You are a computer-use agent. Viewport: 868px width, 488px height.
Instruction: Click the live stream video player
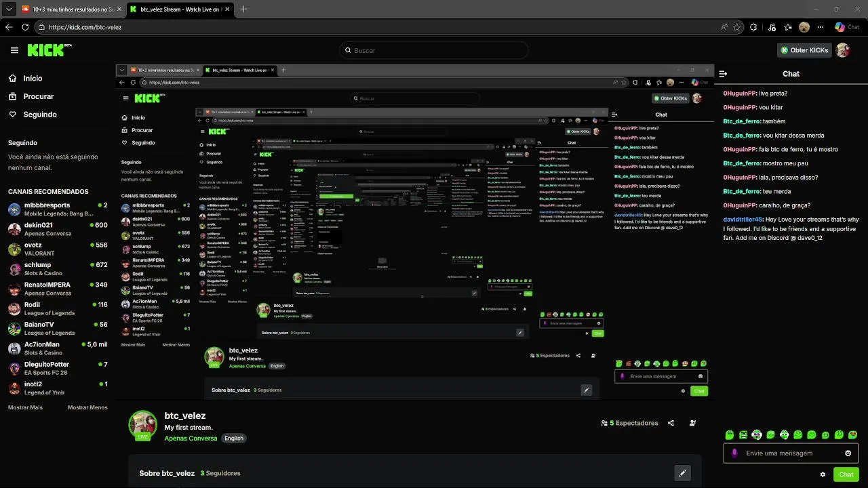click(x=414, y=231)
